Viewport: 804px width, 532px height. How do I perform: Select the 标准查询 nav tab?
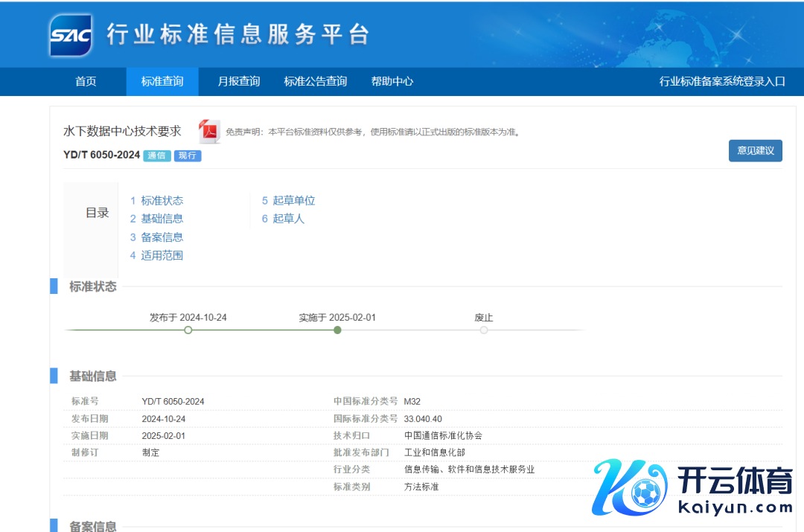(x=162, y=82)
